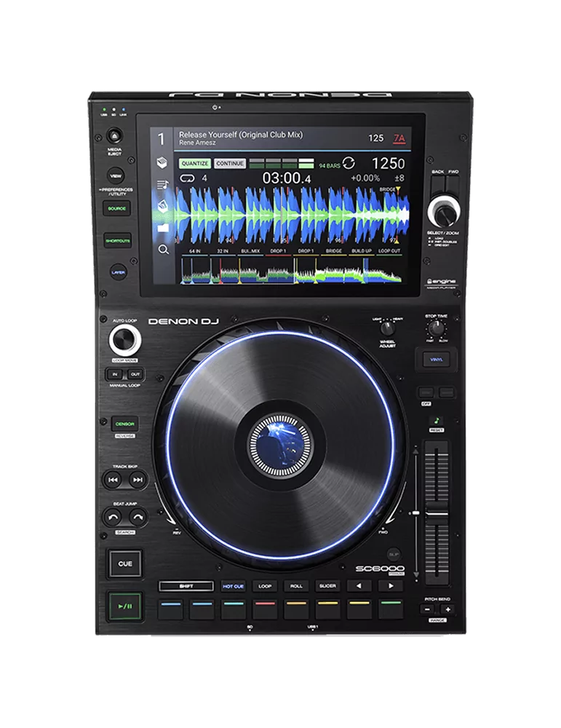Open the playlist icon with music note
561x728 pixels.
[x=162, y=185]
